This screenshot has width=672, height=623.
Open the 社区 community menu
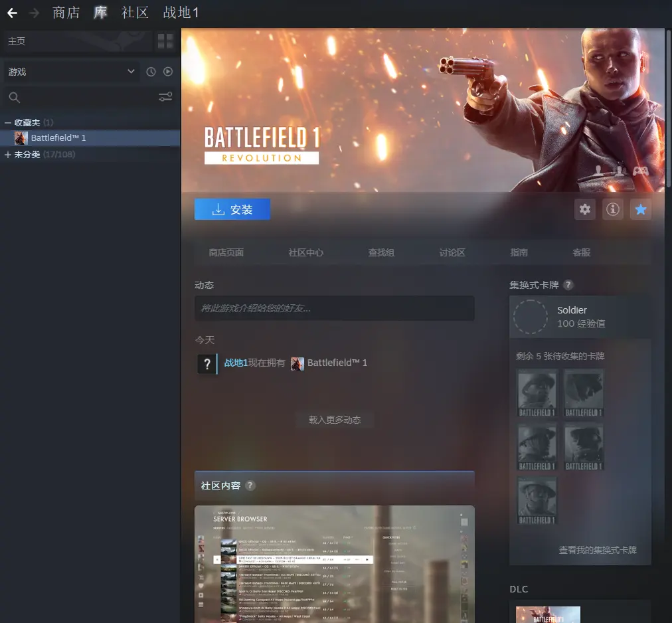click(x=135, y=13)
